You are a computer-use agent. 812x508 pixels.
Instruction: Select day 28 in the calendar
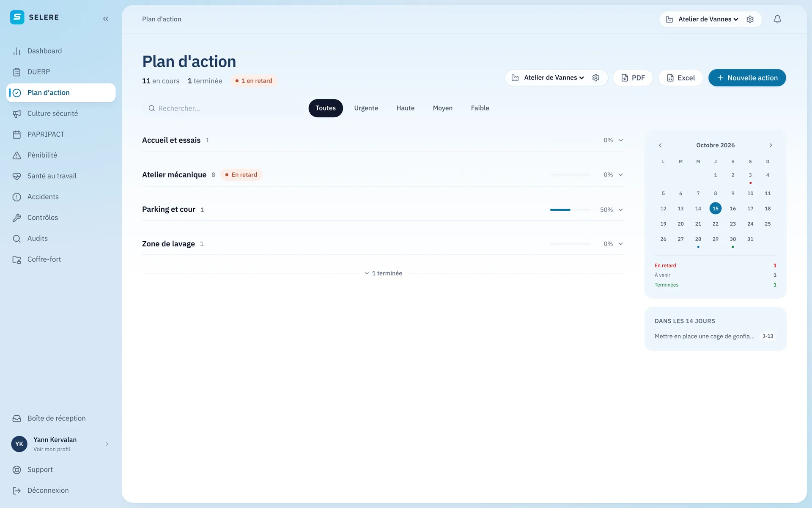(x=698, y=239)
